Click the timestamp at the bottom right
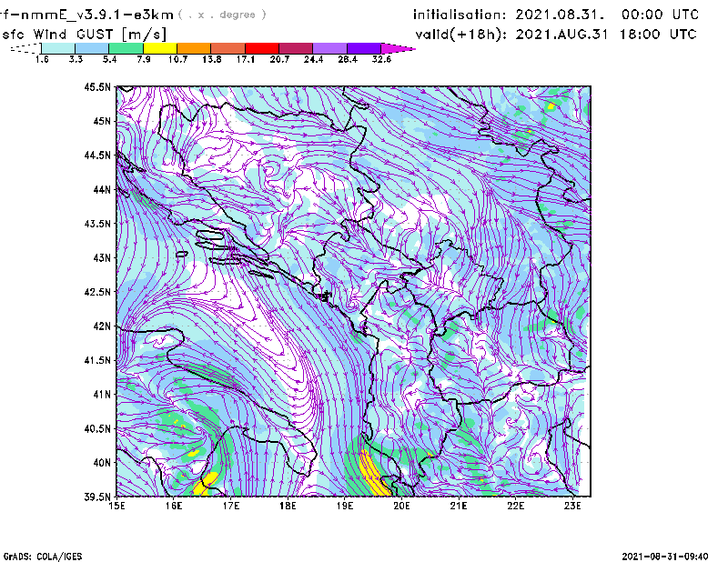728x562 pixels. pyautogui.click(x=672, y=555)
